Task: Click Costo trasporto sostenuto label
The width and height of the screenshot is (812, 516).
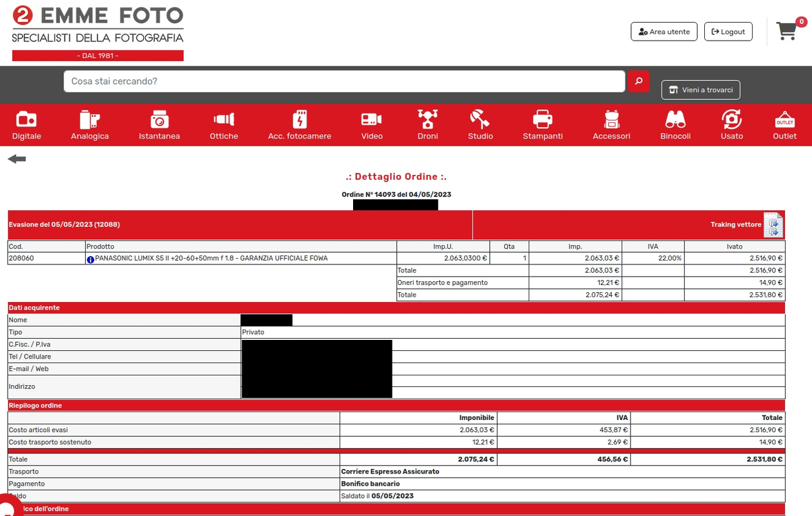Action: tap(50, 442)
